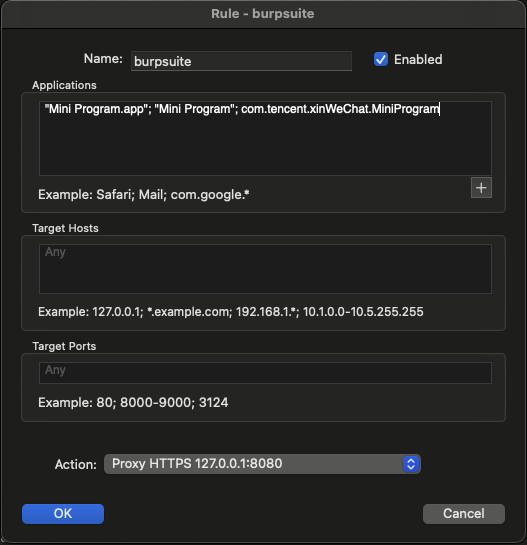Click into the Name field containing burpsuite

(241, 61)
